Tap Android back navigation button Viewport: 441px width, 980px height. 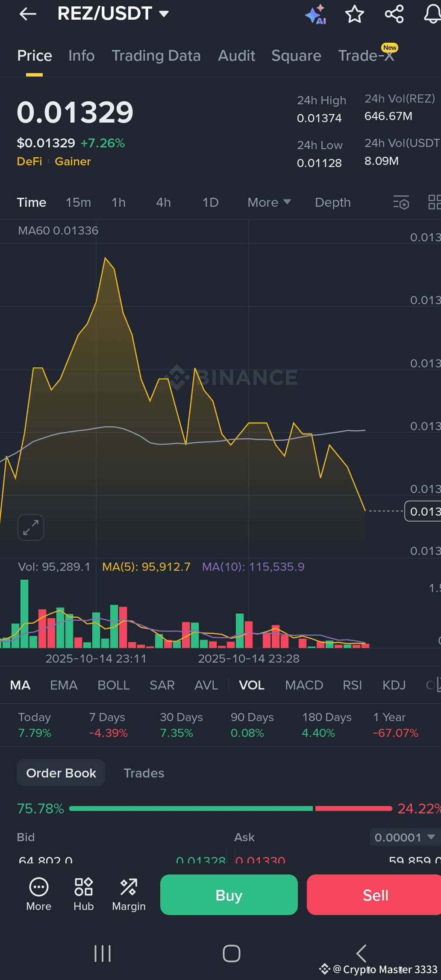(x=361, y=953)
